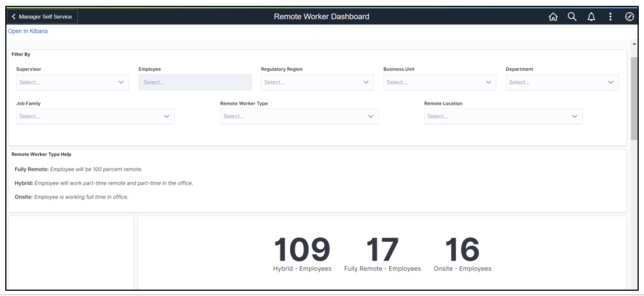Expand the Supervisor dropdown
Viewport: 644px width, 296px height.
(72, 82)
